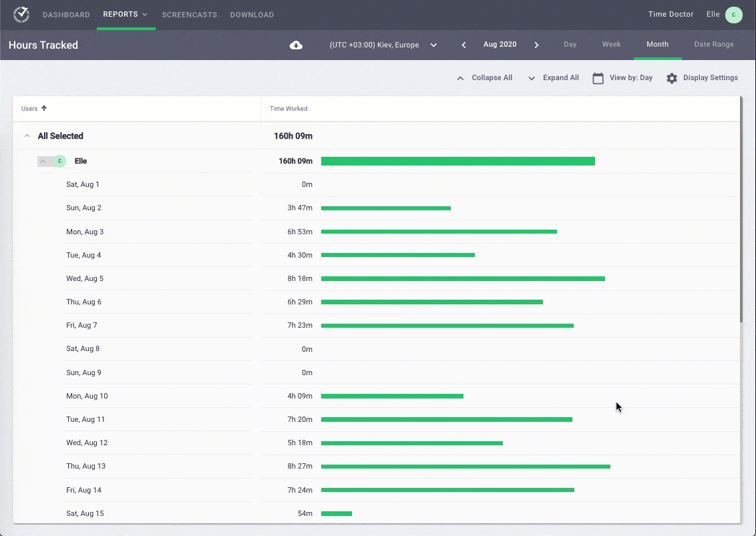Click the cloud download export icon
756x536 pixels.
[296, 45]
